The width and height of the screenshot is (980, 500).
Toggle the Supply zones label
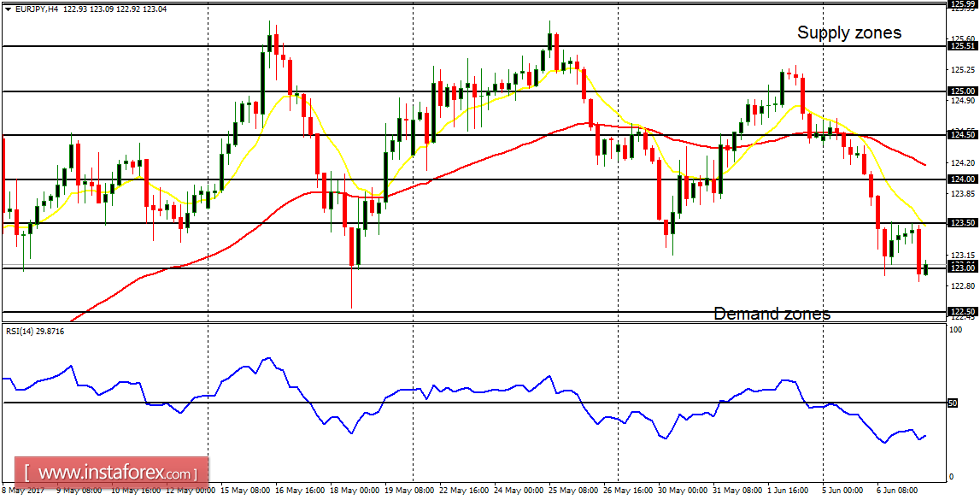point(849,32)
